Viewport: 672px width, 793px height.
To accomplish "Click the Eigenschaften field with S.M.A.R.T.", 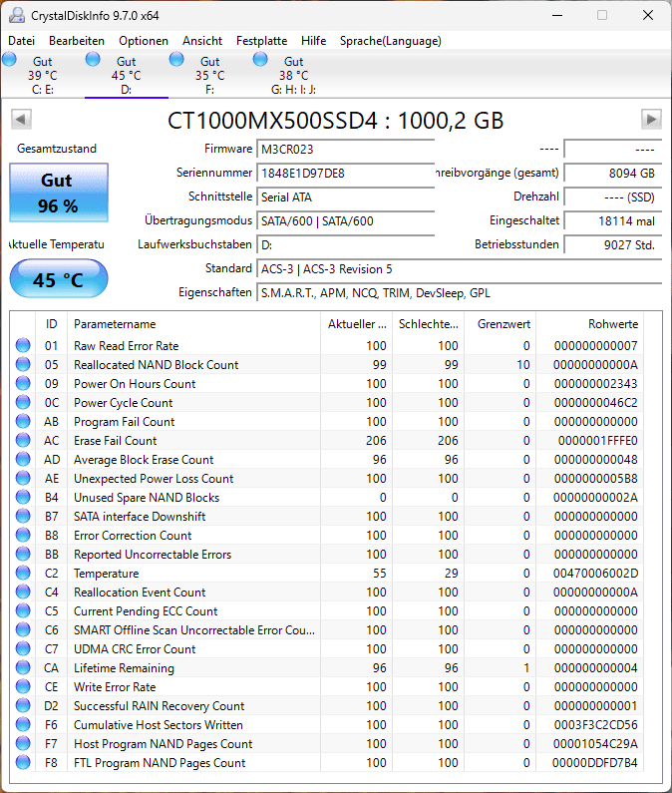I will [x=459, y=293].
